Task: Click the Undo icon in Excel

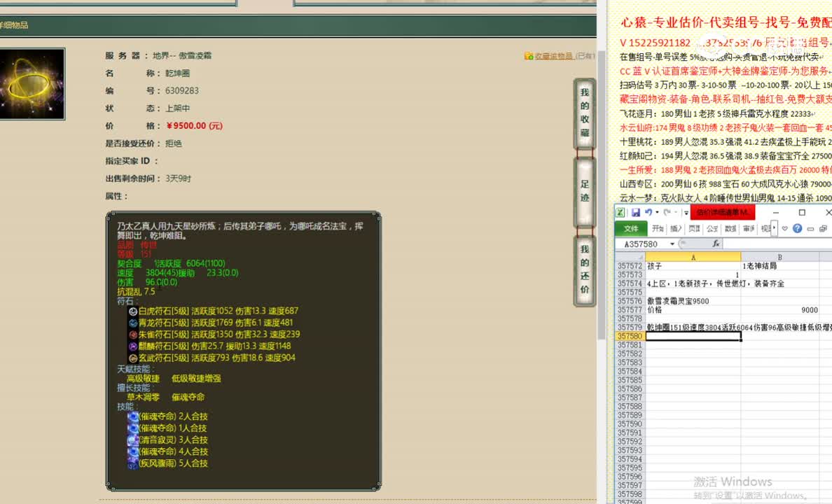Action: point(648,212)
